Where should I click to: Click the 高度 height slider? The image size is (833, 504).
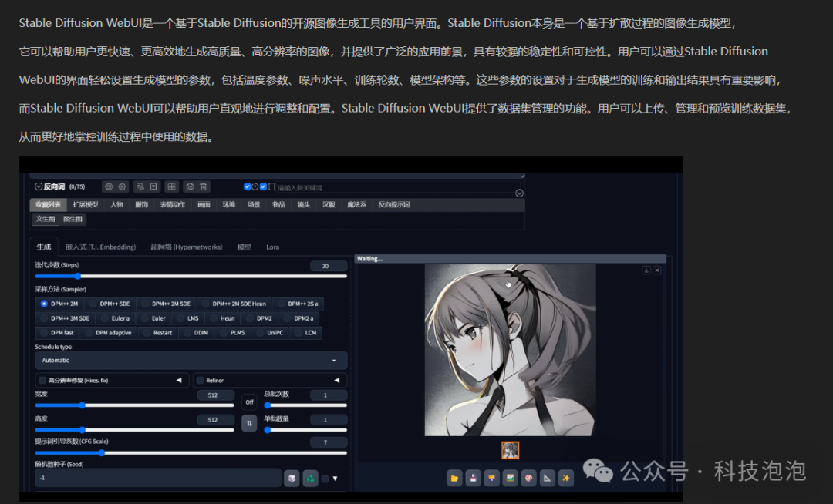pos(134,429)
